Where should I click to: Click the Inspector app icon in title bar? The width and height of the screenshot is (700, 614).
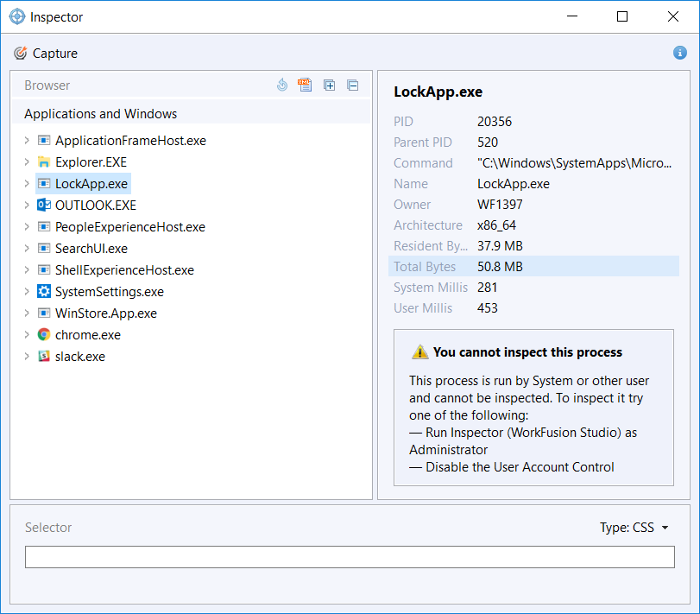pyautogui.click(x=17, y=16)
